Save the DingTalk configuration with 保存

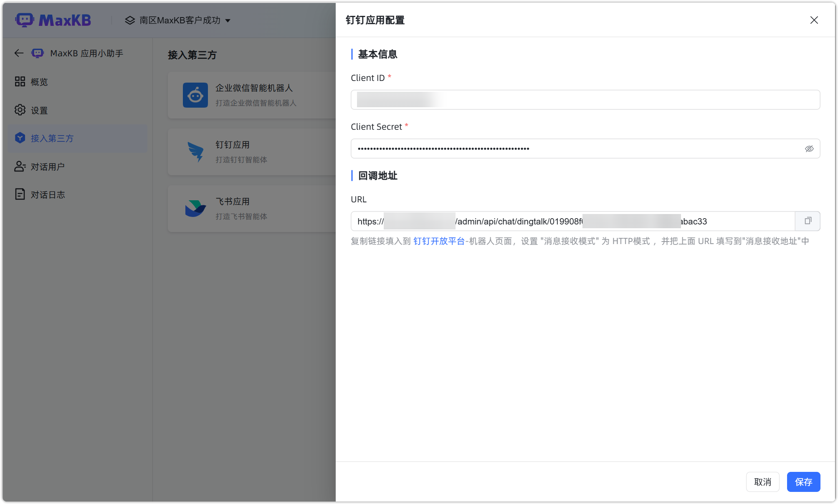tap(803, 482)
